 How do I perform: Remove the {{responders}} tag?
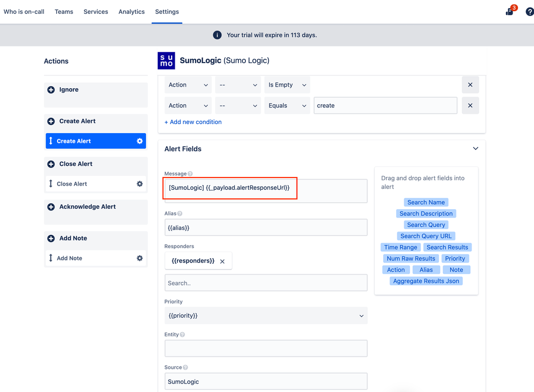(222, 262)
